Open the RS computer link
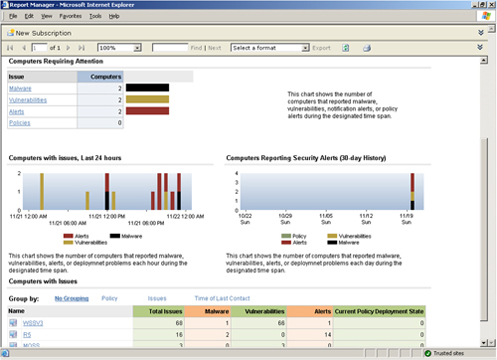497x360 pixels. 27,334
